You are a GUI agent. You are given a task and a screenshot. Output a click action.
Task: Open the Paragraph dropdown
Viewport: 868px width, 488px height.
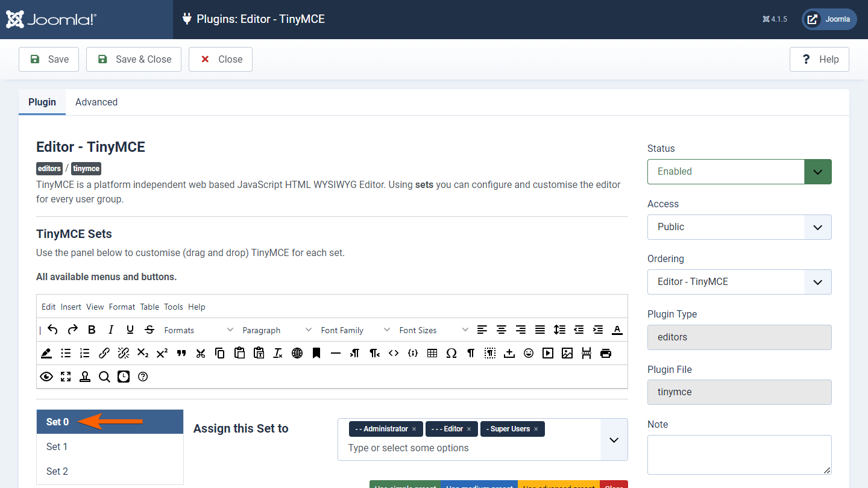point(277,330)
